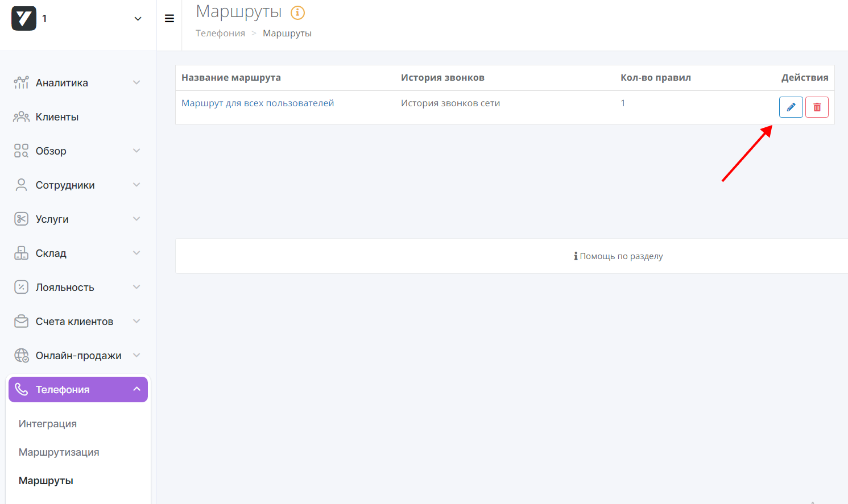Go to Маршрутизация submenu item
Screen dimensions: 848x504
59,452
